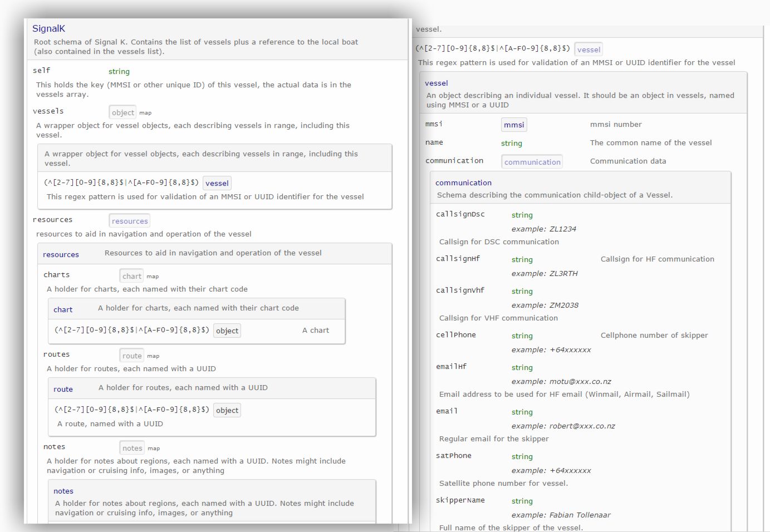Expand the object type under route pattern
This screenshot has height=532, width=770.
(x=227, y=410)
